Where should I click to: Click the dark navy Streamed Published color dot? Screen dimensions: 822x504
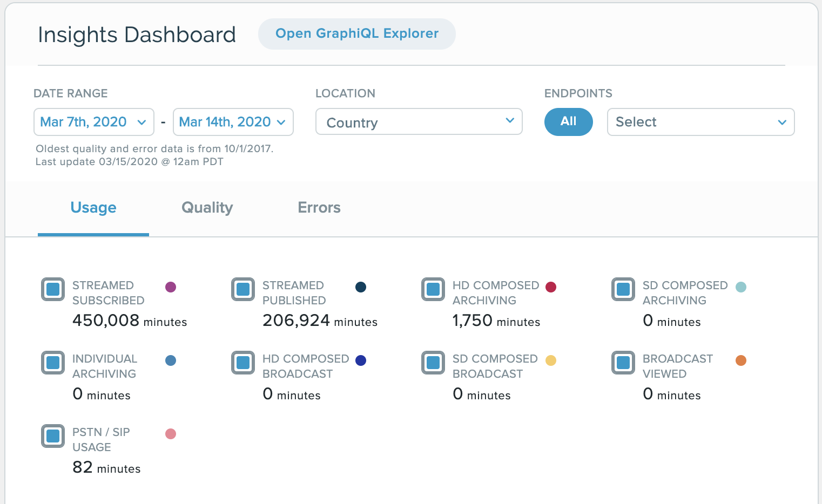point(361,287)
